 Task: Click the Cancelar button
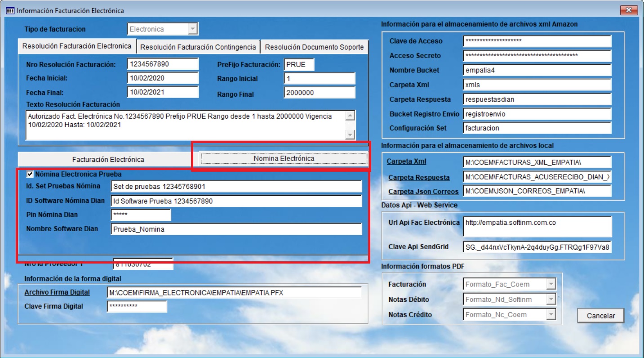(601, 315)
